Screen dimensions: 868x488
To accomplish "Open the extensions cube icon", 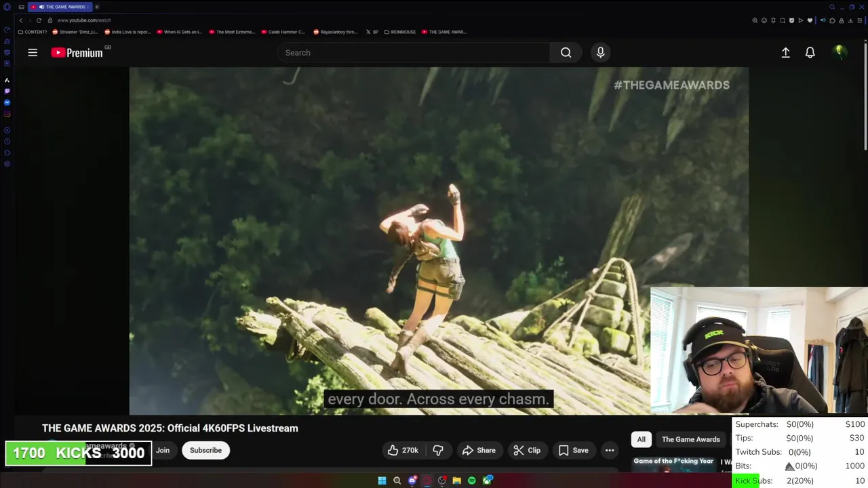I will [832, 20].
